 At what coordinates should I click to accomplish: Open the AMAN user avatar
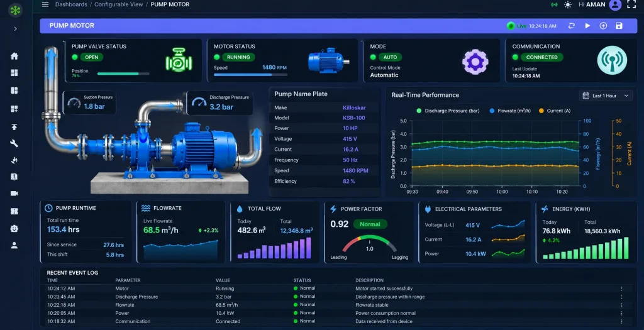tap(615, 4)
